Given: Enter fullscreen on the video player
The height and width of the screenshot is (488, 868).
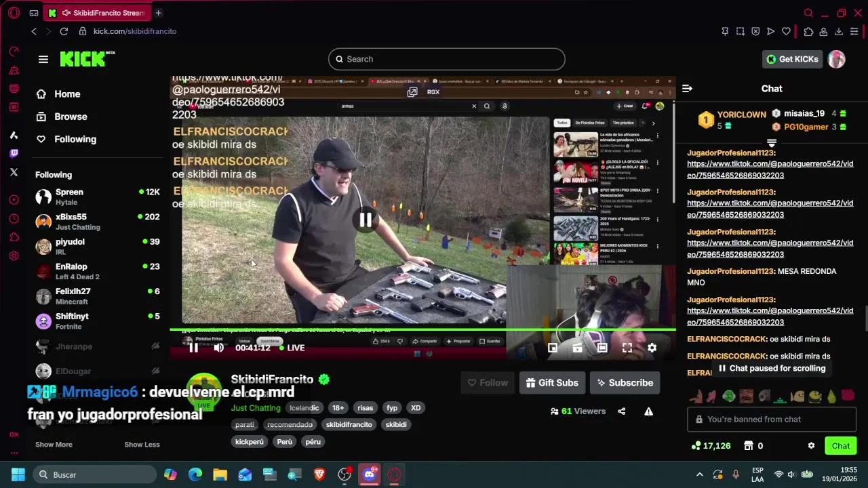Looking at the screenshot, I should pyautogui.click(x=627, y=348).
